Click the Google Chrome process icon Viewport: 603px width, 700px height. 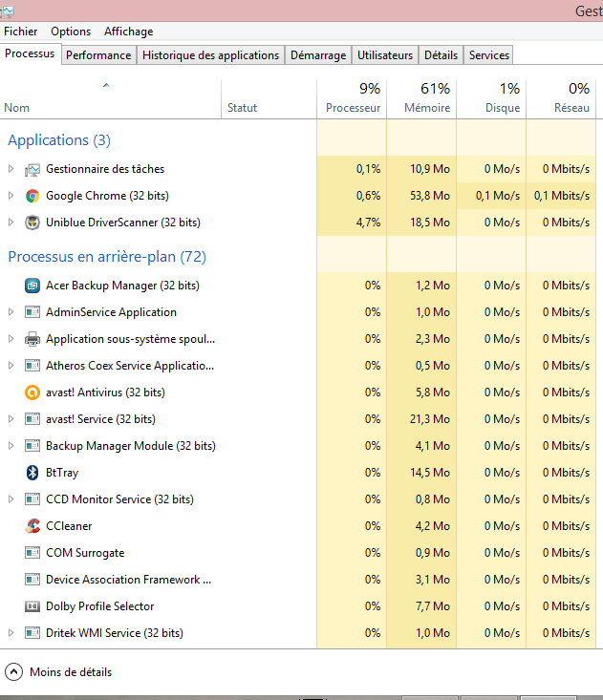point(32,196)
